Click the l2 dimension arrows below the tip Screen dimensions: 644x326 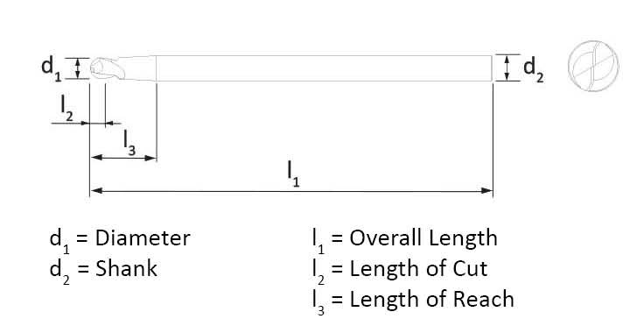(87, 123)
